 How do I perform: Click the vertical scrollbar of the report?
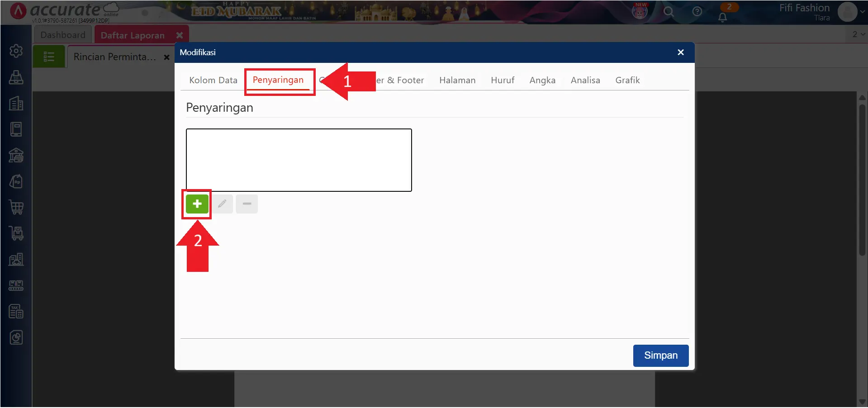tap(862, 181)
